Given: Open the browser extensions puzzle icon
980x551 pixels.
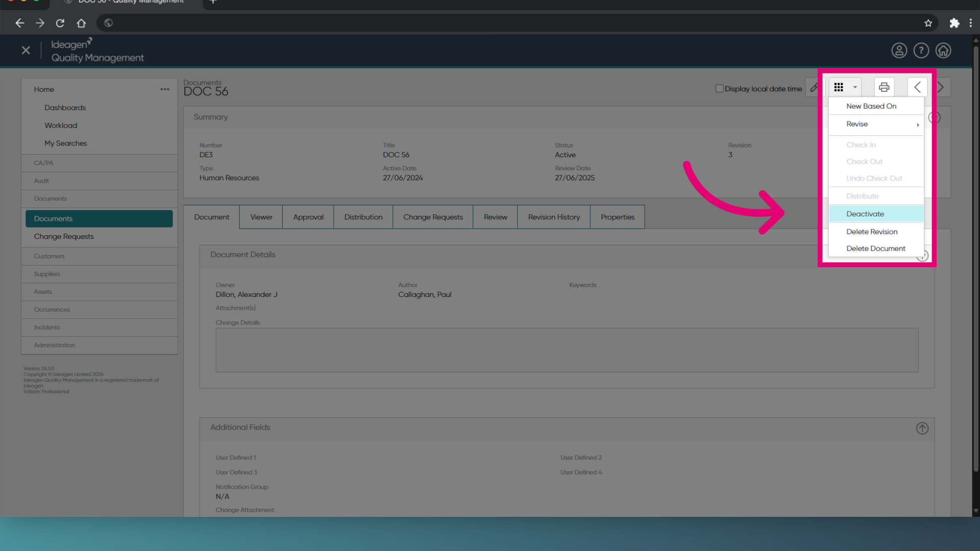Looking at the screenshot, I should (954, 23).
